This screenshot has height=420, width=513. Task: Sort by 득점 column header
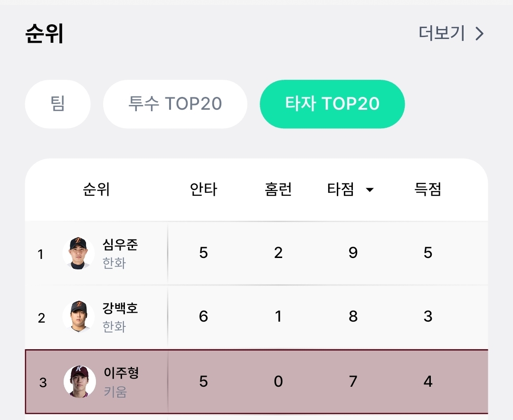[427, 190]
